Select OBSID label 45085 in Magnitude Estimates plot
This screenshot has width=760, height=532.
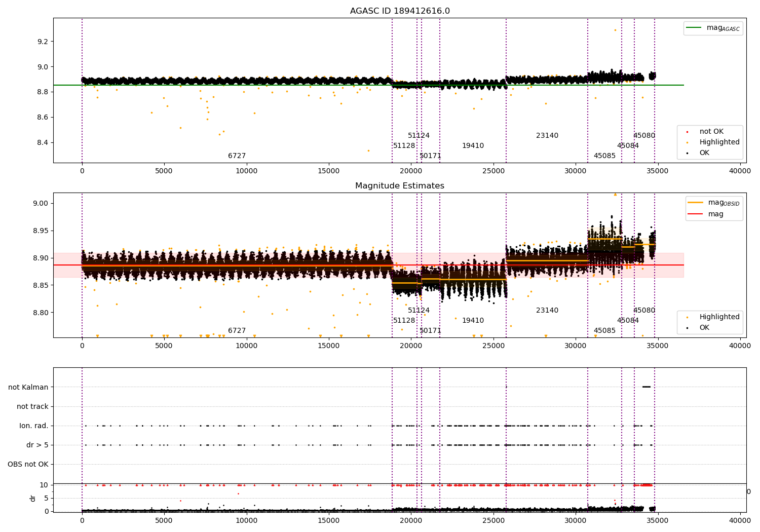click(x=604, y=331)
